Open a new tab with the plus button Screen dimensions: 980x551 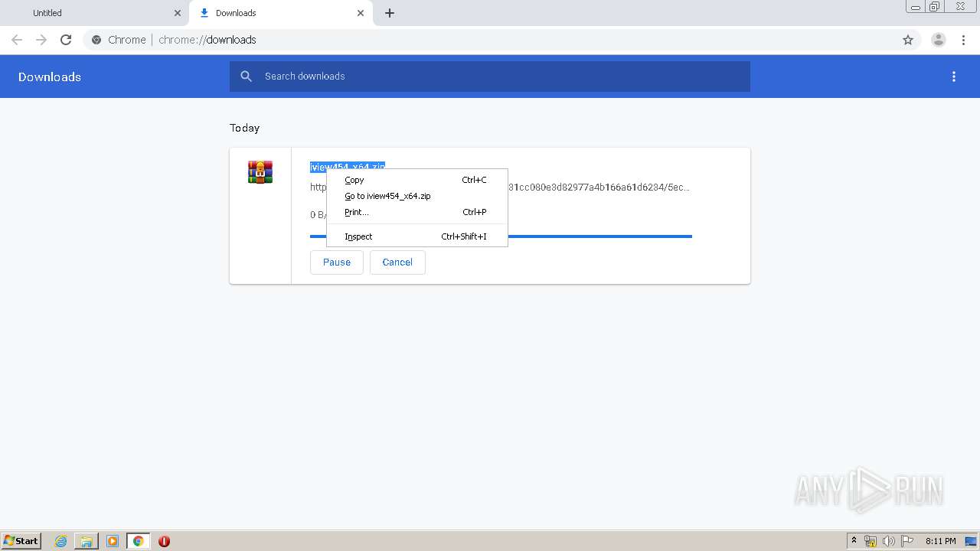(390, 13)
